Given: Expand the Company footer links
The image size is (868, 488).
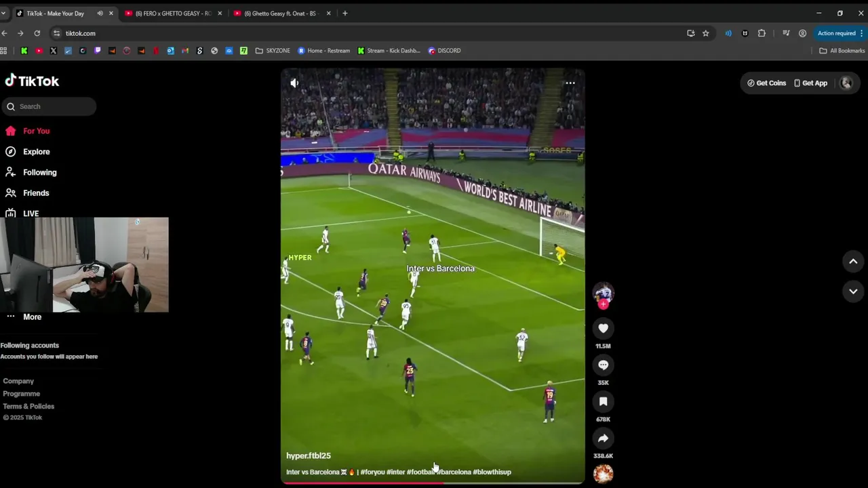Looking at the screenshot, I should point(18,381).
